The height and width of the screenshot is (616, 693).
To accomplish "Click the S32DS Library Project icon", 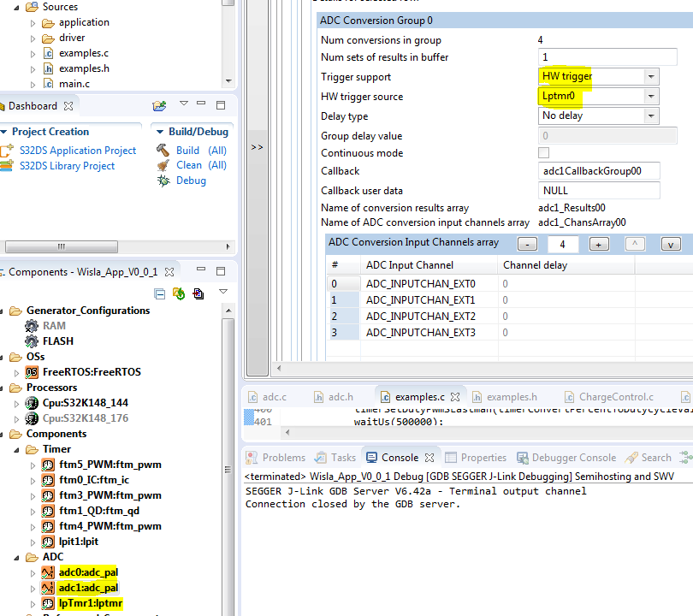I will pyautogui.click(x=6, y=166).
